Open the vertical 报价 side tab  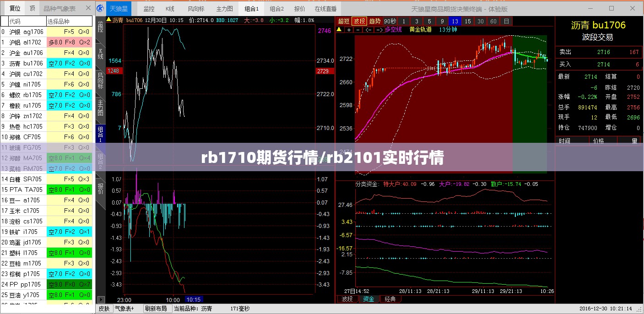click(101, 188)
